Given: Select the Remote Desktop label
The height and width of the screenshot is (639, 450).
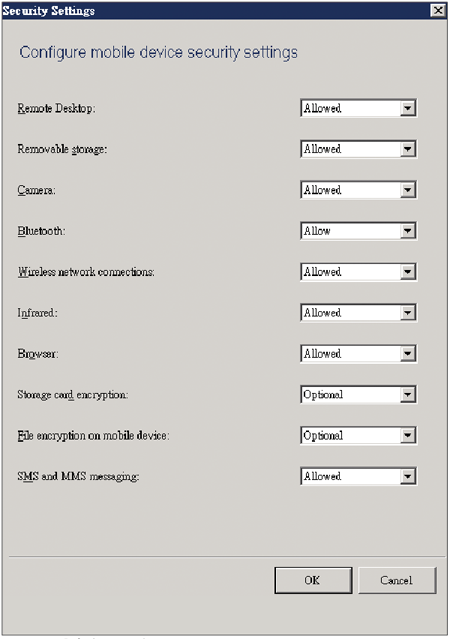Looking at the screenshot, I should 56,108.
